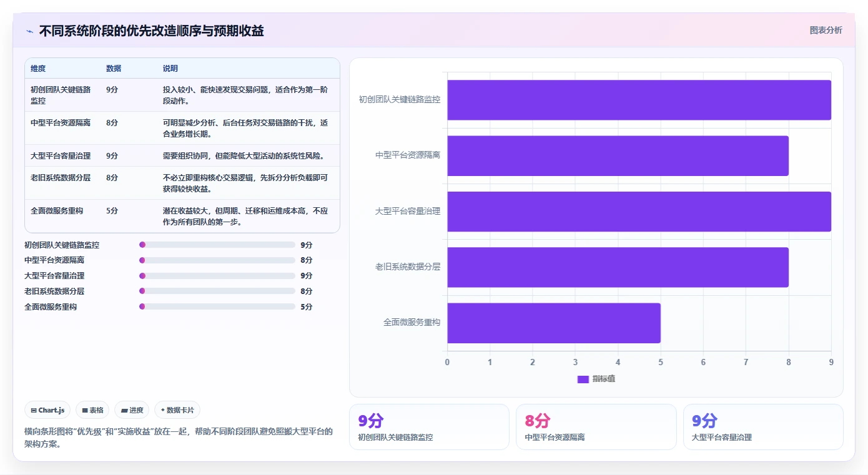Select the 表格 tag chip

coord(92,410)
